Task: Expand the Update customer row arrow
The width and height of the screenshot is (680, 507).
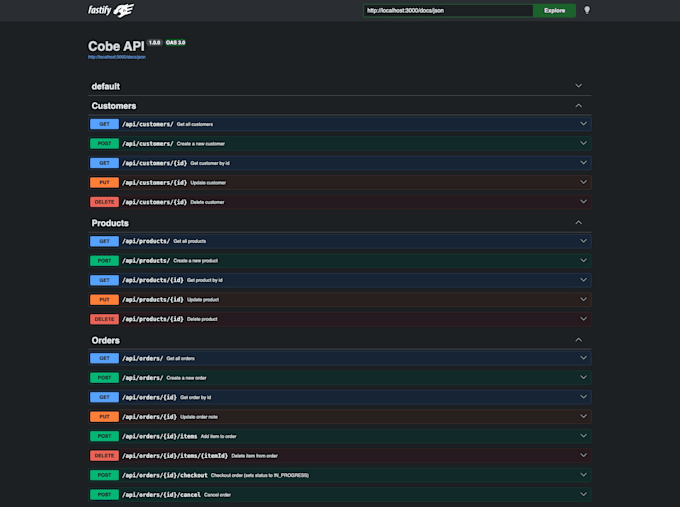Action: [x=583, y=182]
